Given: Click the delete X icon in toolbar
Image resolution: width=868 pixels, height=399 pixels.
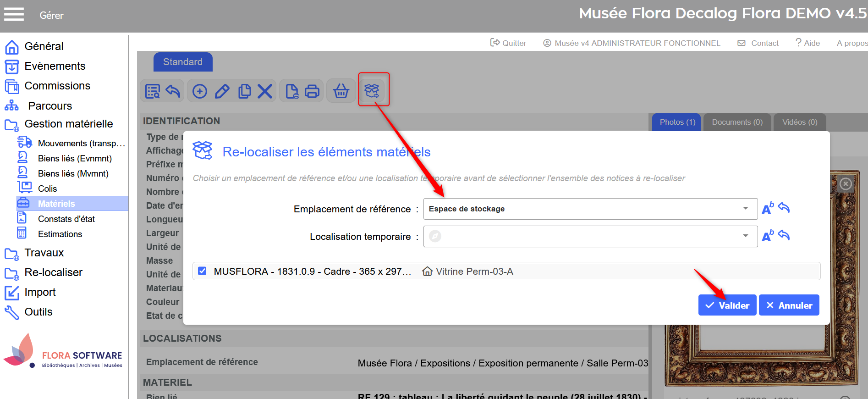Looking at the screenshot, I should [x=265, y=91].
